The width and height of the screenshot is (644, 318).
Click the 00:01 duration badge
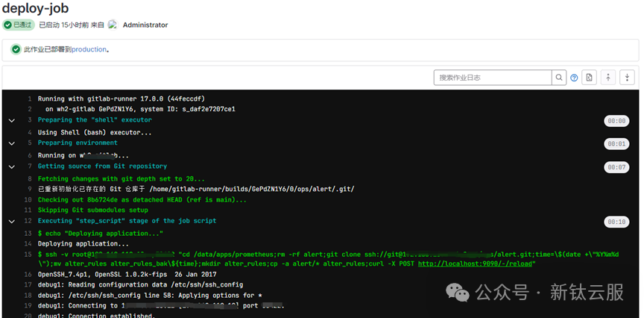click(616, 144)
